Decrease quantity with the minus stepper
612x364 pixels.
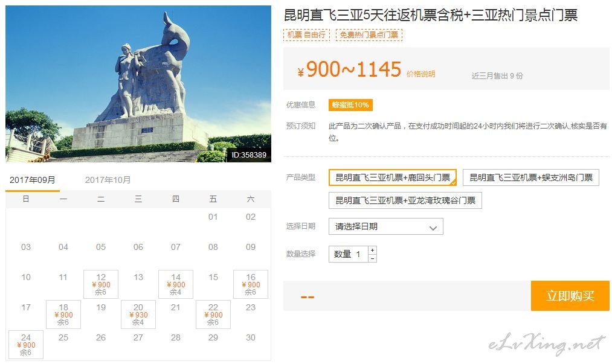point(372,258)
